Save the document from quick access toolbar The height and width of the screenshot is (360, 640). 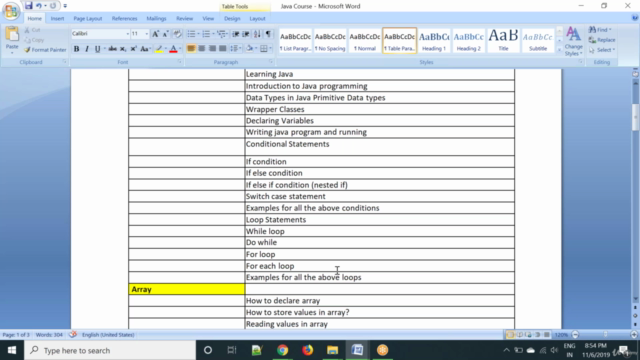(x=28, y=6)
